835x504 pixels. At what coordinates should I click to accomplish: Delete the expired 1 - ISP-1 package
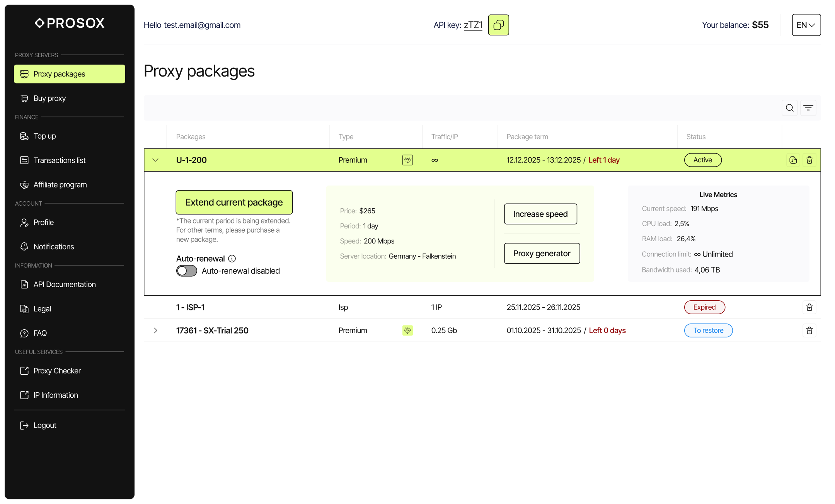coord(809,307)
